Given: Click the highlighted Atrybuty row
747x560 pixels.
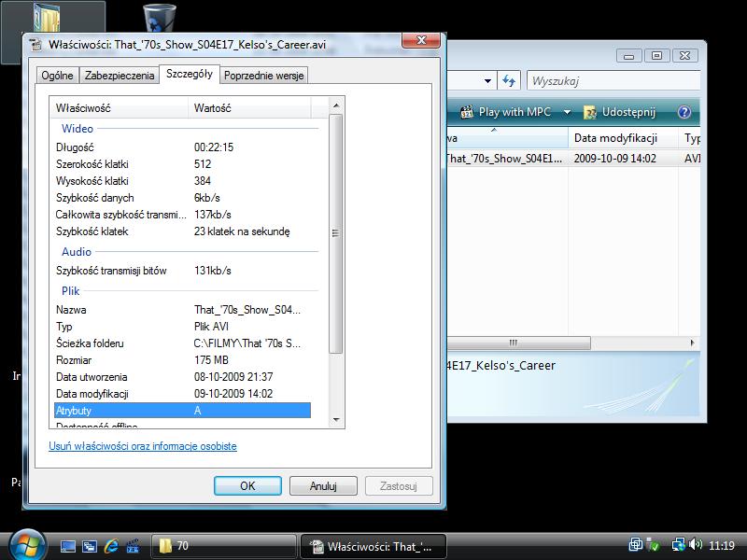Looking at the screenshot, I should click(x=182, y=411).
